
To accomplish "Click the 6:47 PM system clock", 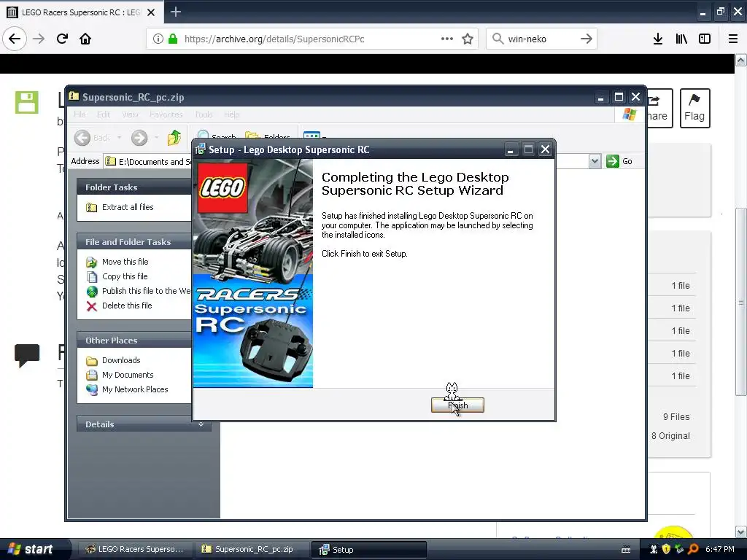I will [x=720, y=549].
